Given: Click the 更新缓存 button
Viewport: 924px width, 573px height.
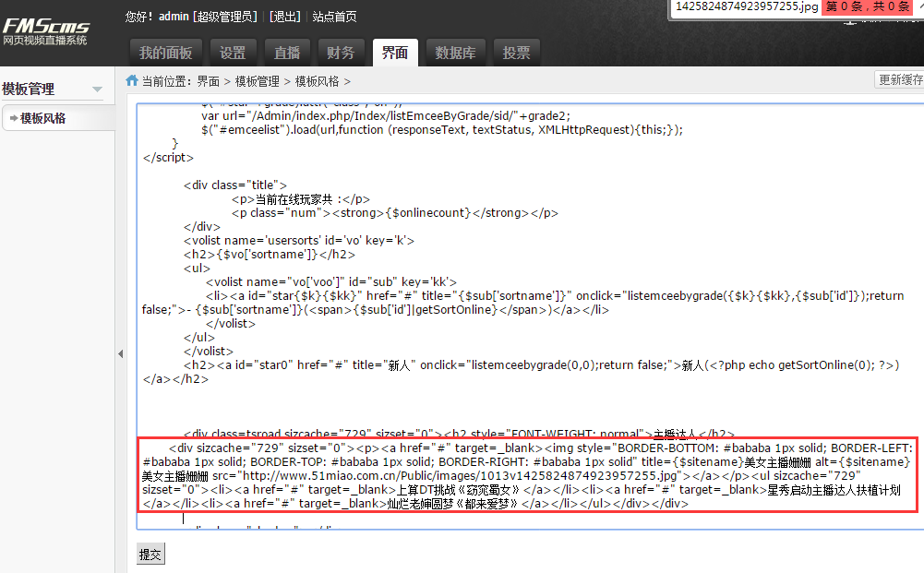Looking at the screenshot, I should click(x=900, y=79).
